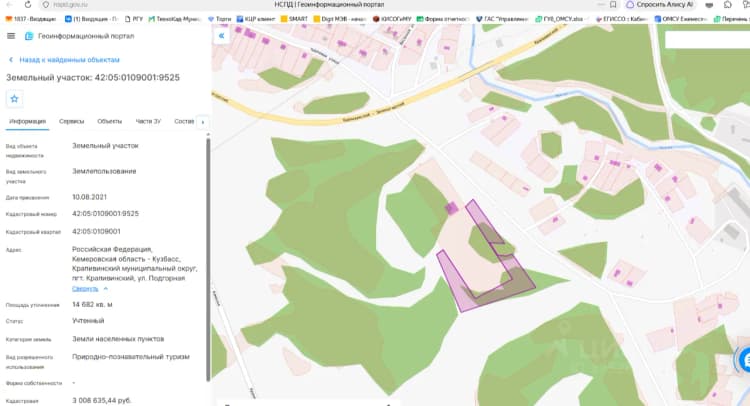The width and height of the screenshot is (750, 406).
Task: Switch to the Информация tab
Action: coord(28,121)
